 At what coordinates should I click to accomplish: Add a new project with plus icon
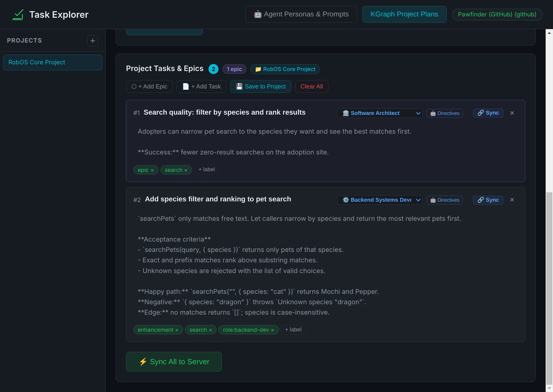93,41
